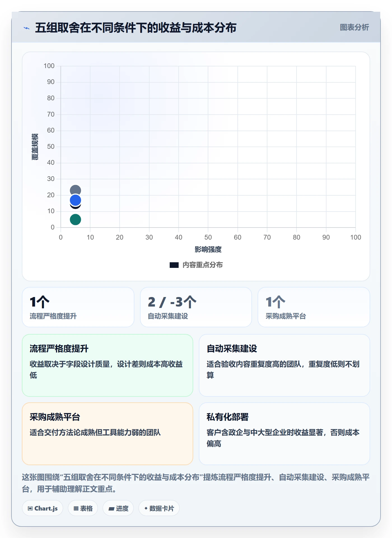Viewport: 392px width, 538px height.
Task: Click the text 适合验收内容重复度高的团队
Action: (254, 364)
